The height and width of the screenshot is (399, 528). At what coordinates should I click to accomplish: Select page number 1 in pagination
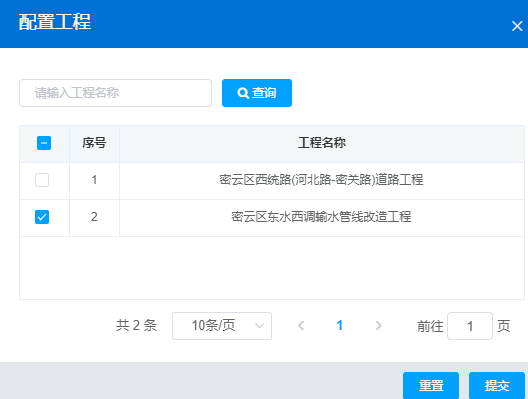(x=340, y=325)
